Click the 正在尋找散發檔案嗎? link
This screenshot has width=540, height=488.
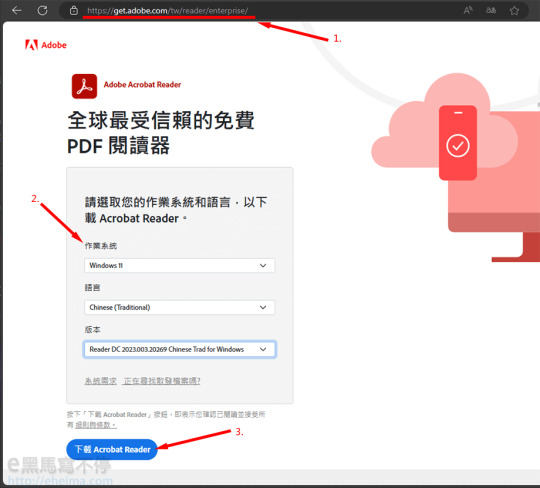[162, 381]
